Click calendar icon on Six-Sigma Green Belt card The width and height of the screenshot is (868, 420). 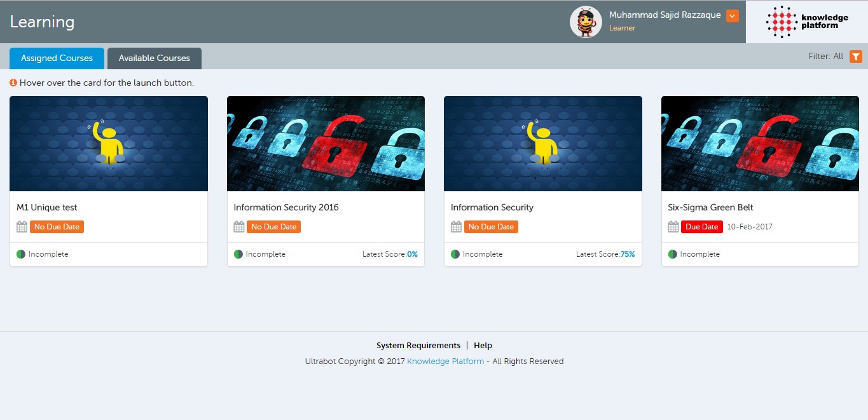[673, 227]
